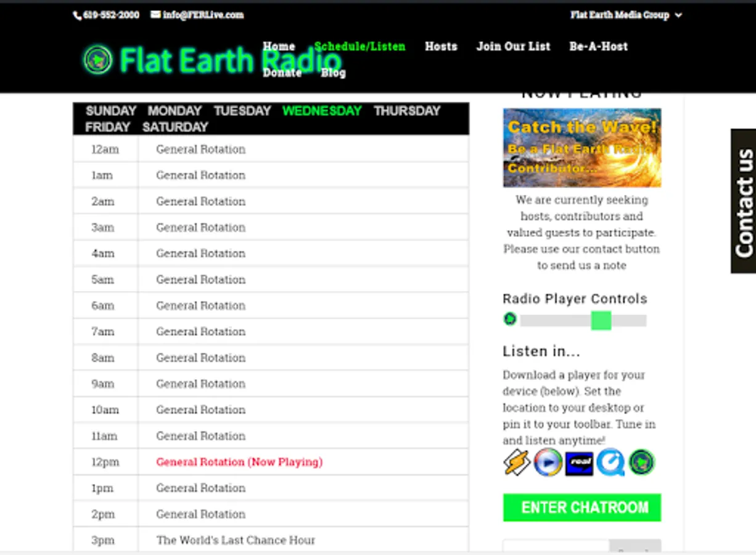Start the radio player play button
Viewport: 756px width, 555px height.
point(510,319)
